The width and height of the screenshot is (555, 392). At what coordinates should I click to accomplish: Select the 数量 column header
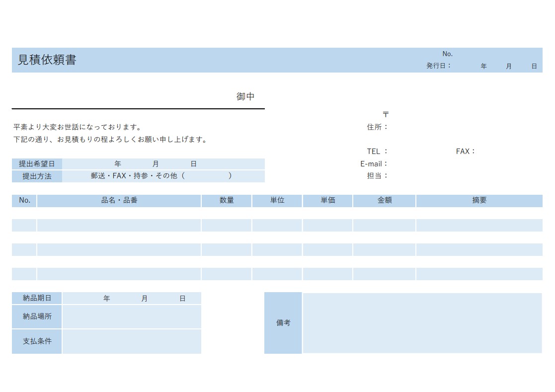click(x=227, y=201)
